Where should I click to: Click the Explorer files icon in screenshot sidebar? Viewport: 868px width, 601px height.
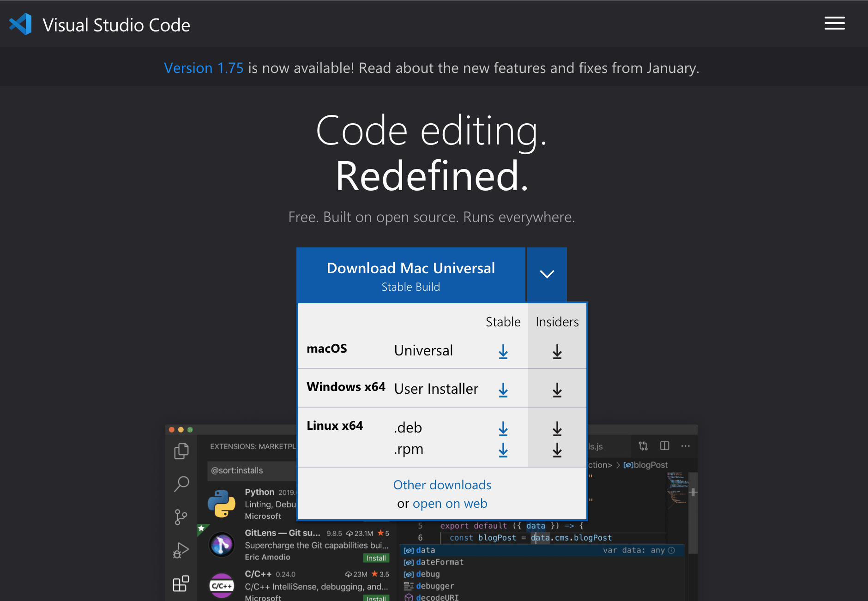[181, 451]
